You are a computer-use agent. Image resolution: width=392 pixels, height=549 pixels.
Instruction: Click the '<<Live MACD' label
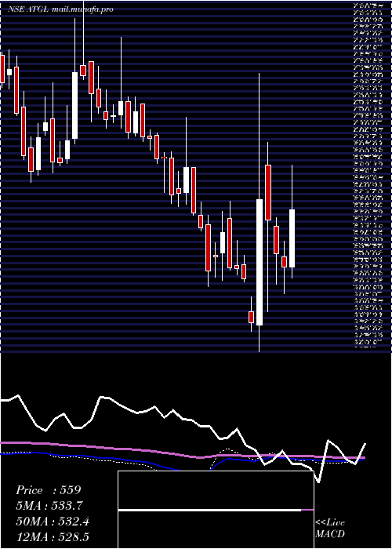pyautogui.click(x=330, y=529)
